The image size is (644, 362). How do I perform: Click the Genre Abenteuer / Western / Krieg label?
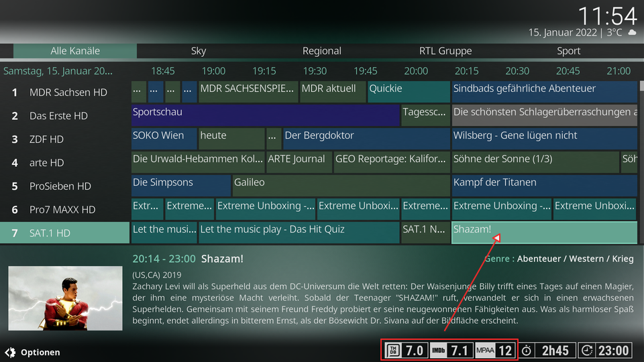[559, 259]
